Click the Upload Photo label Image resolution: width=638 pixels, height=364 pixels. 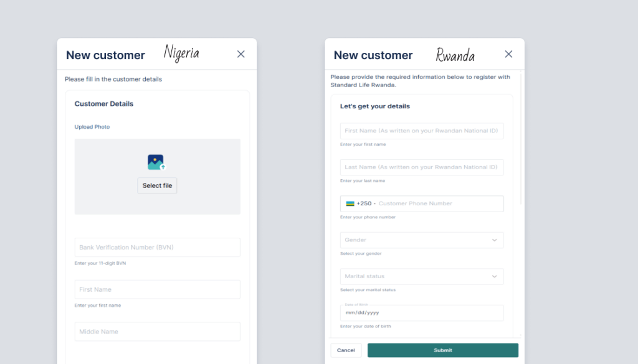92,127
